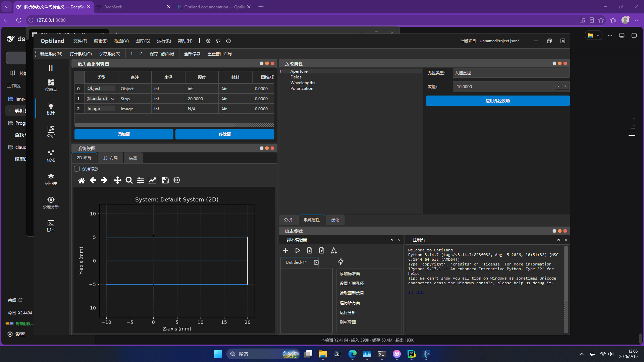Float the 脚本编辑器 script editor panel

392,240
